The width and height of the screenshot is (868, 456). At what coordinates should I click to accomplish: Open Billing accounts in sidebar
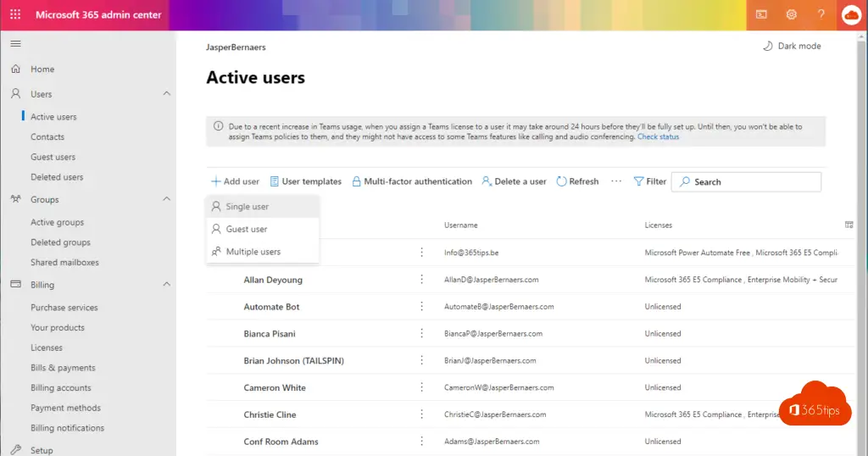(61, 388)
